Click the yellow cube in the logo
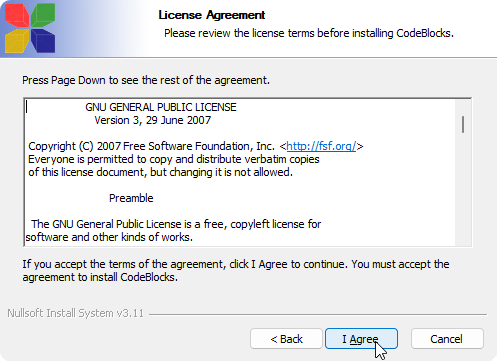 [x=17, y=41]
